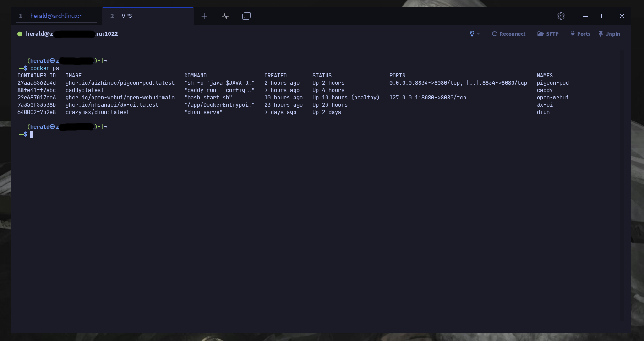Click container ID 88fe41ff7abc
This screenshot has width=644, height=341.
pyautogui.click(x=37, y=90)
